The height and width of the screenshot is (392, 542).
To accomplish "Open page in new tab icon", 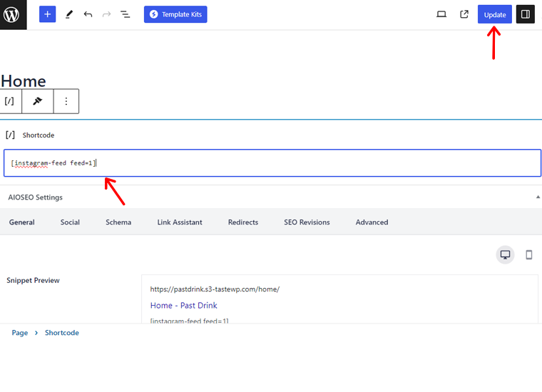I will point(464,14).
